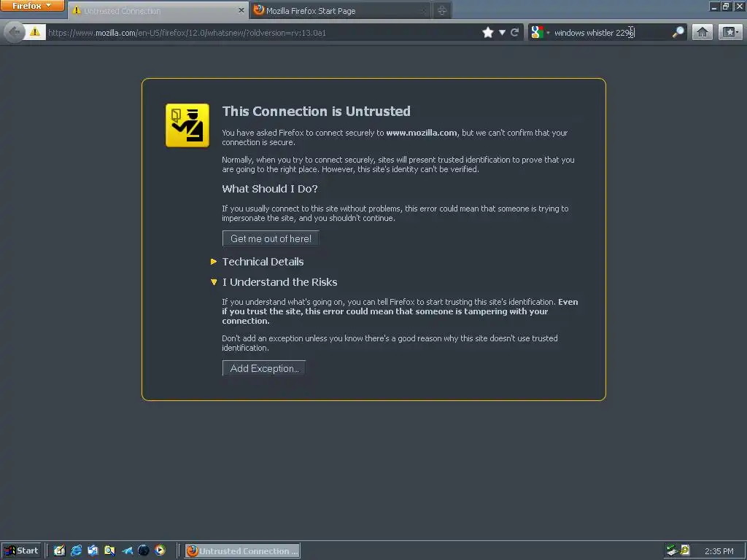This screenshot has width=747, height=560.
Task: Click the yellow security officer warning icon
Action: (x=187, y=125)
